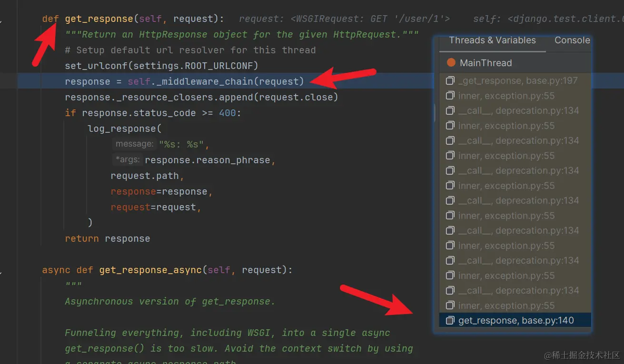Image resolution: width=624 pixels, height=364 pixels.
Task: Click the get_response function name in the def line
Action: pos(99,19)
